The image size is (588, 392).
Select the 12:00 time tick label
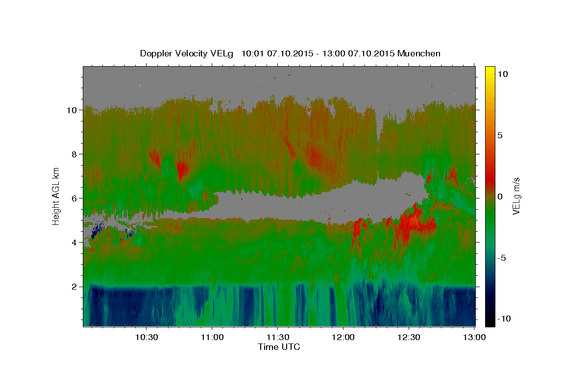(x=343, y=337)
